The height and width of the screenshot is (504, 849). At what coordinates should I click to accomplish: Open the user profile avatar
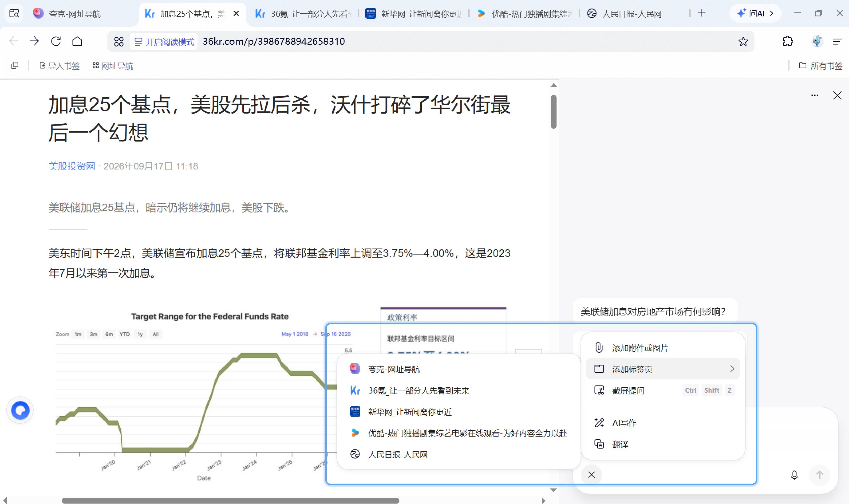click(x=817, y=41)
